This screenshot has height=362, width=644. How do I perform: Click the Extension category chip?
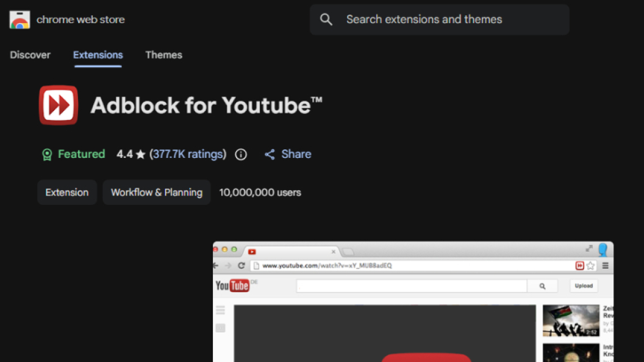click(x=67, y=192)
